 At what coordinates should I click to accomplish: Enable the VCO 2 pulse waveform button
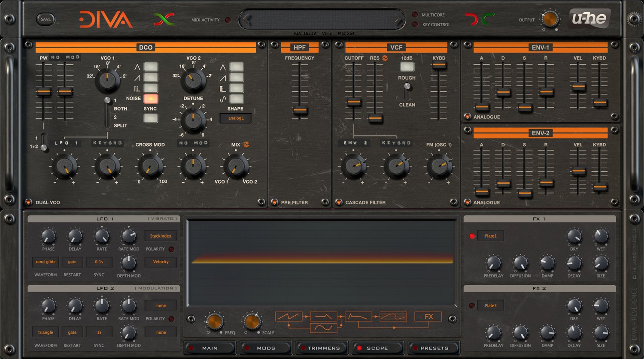[x=237, y=88]
